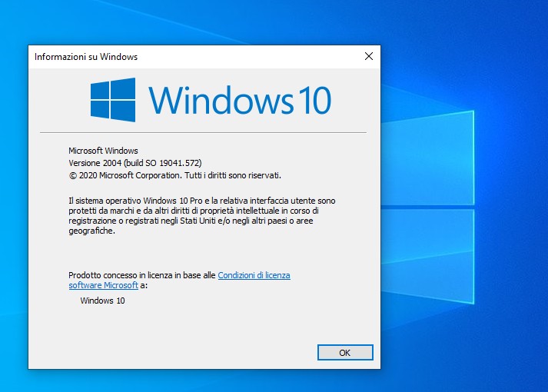Click the Microsoft Windows text line
548x392 pixels.
[103, 151]
